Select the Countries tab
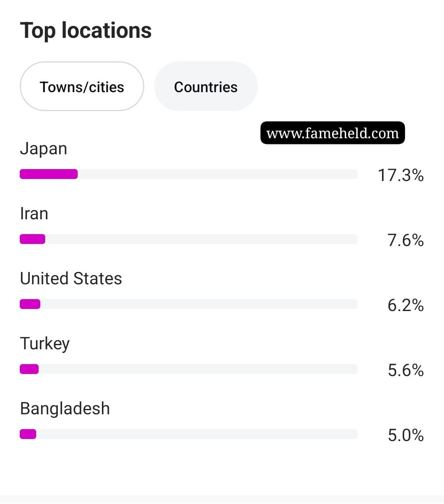 coord(206,86)
